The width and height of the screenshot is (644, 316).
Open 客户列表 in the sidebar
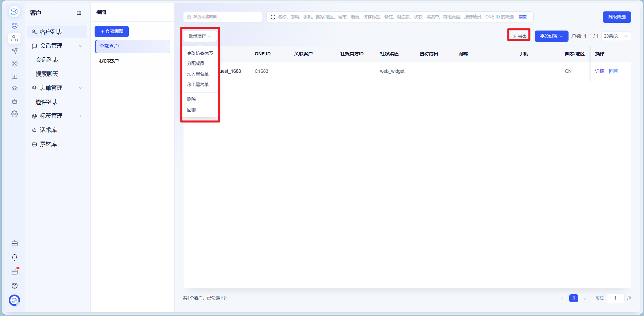(57, 32)
